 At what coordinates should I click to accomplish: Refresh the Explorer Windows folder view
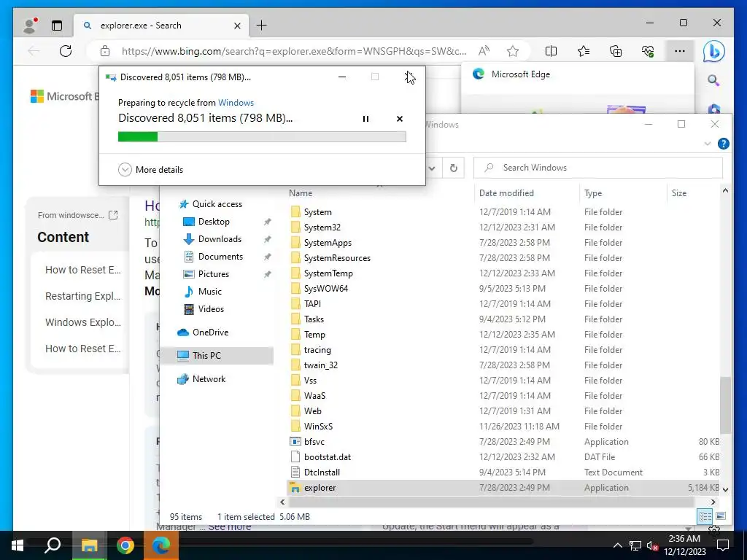tap(454, 168)
